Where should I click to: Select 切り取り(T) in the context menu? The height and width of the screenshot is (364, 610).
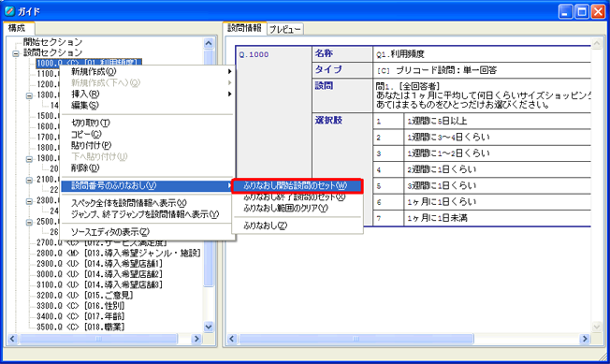[x=148, y=123]
